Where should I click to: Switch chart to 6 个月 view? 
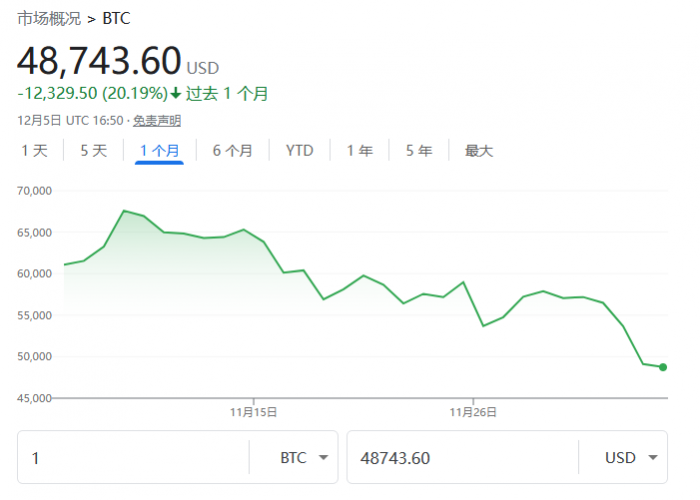(232, 151)
